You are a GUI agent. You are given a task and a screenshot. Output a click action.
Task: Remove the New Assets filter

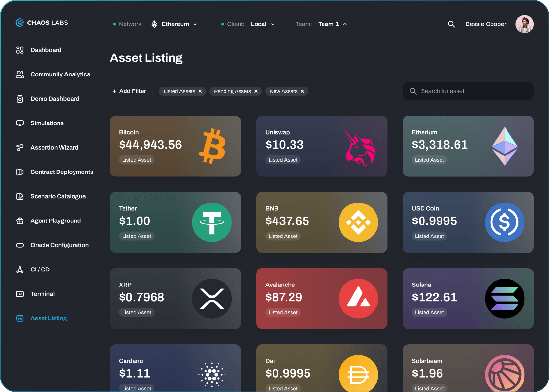tap(302, 91)
